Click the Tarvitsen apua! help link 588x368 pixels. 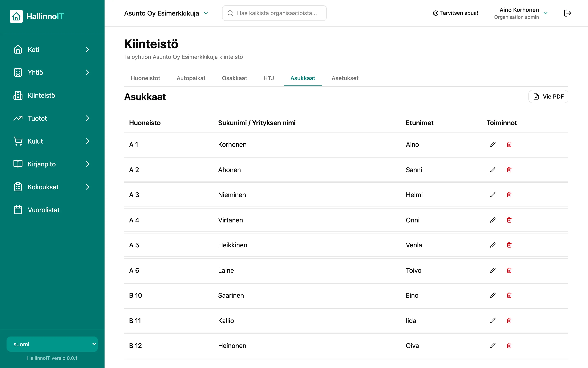pos(455,13)
